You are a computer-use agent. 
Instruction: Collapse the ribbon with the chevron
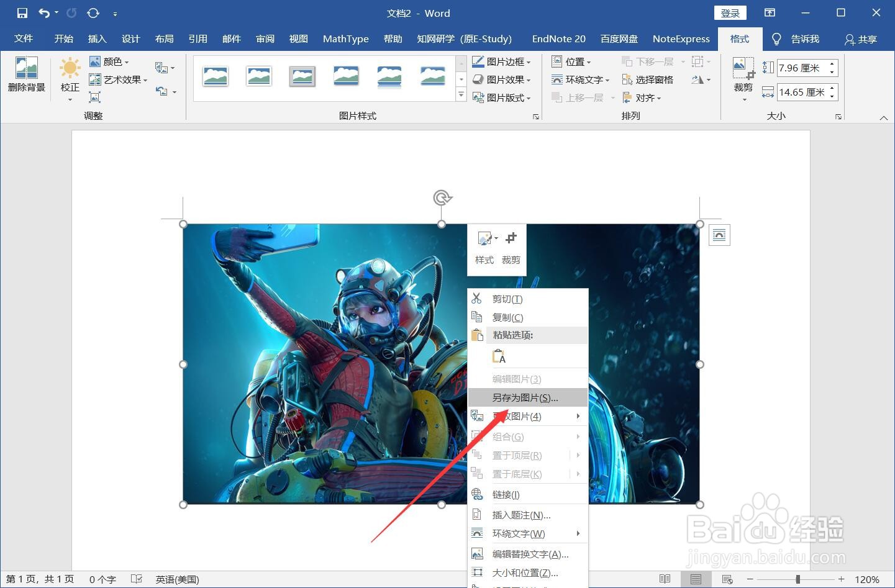884,117
